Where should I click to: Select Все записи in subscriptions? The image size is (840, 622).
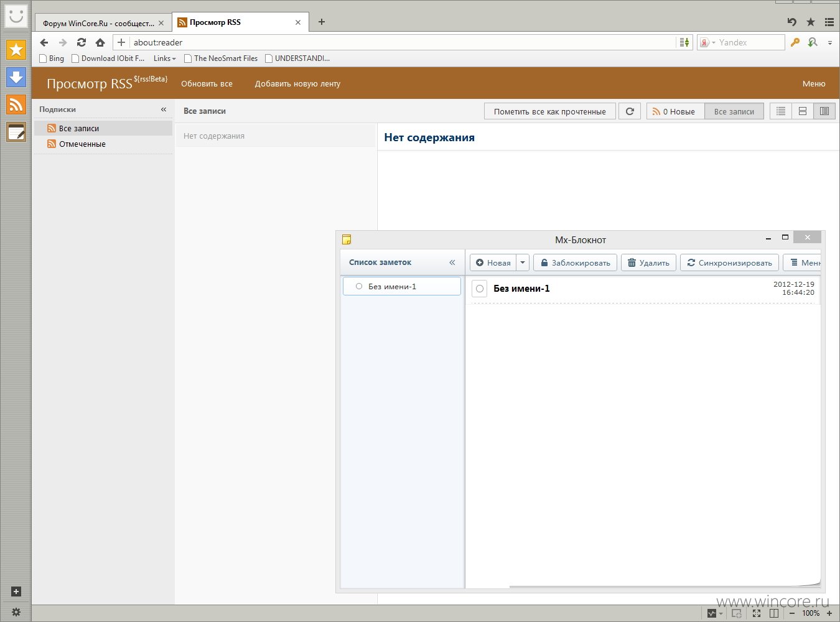pyautogui.click(x=103, y=128)
